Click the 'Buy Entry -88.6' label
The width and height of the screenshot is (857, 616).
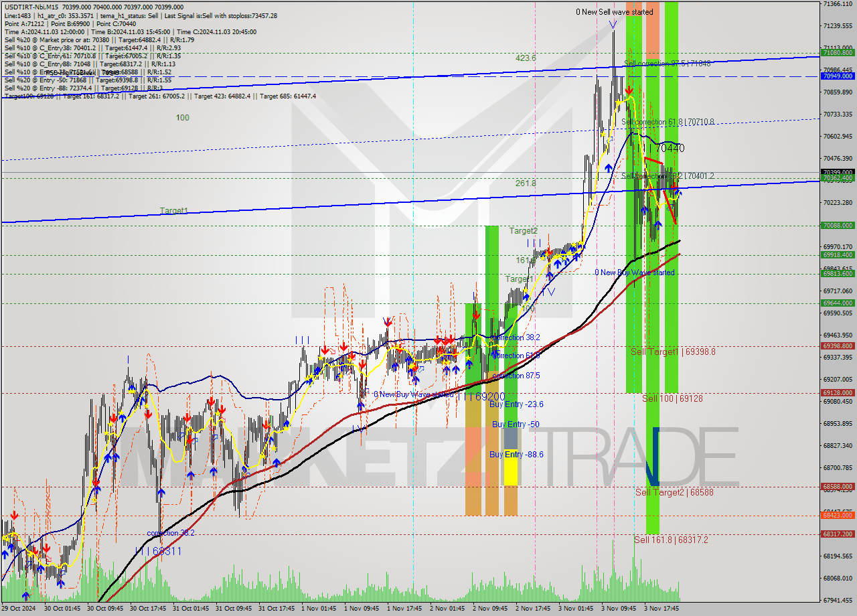[x=516, y=455]
